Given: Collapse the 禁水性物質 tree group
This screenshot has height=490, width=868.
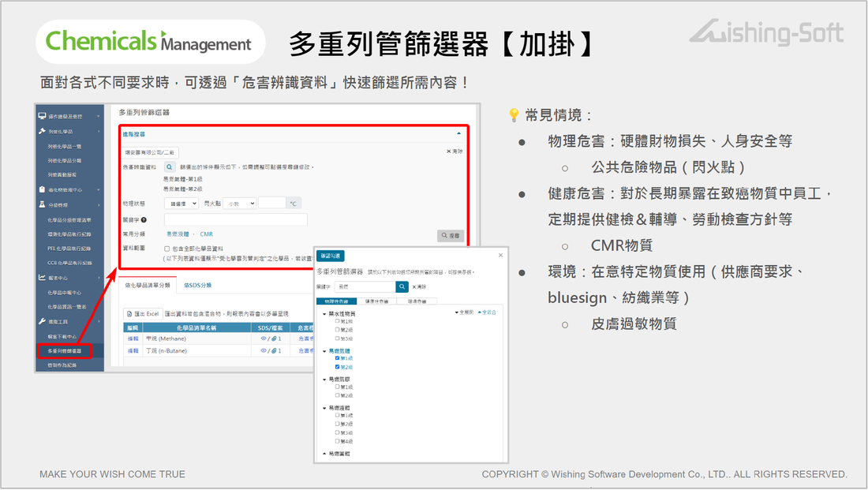Looking at the screenshot, I should (x=324, y=314).
